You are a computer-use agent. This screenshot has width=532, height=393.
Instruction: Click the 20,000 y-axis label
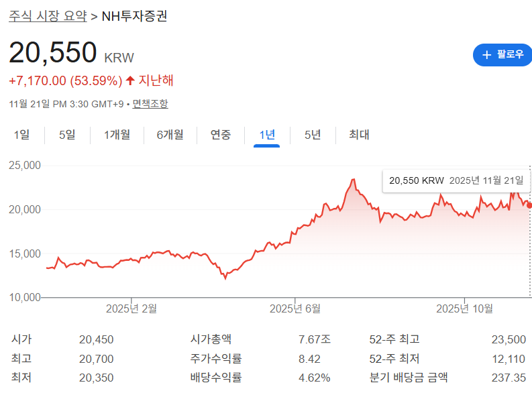point(24,209)
